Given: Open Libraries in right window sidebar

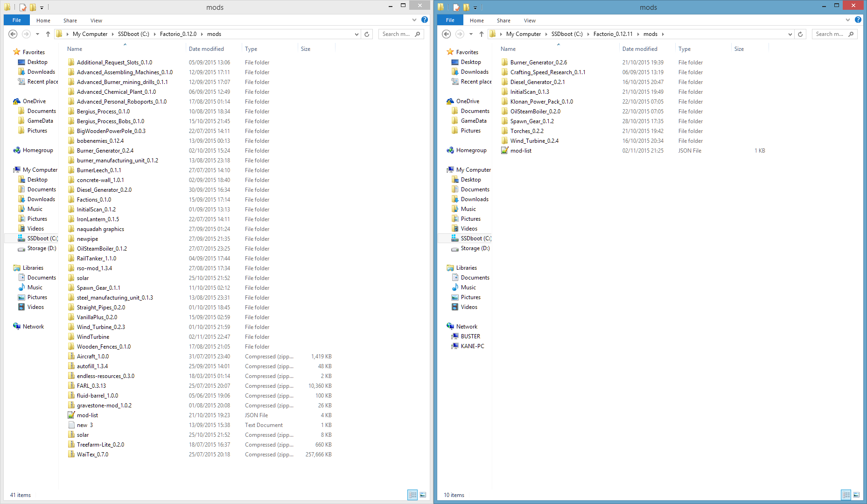Looking at the screenshot, I should [x=461, y=268].
